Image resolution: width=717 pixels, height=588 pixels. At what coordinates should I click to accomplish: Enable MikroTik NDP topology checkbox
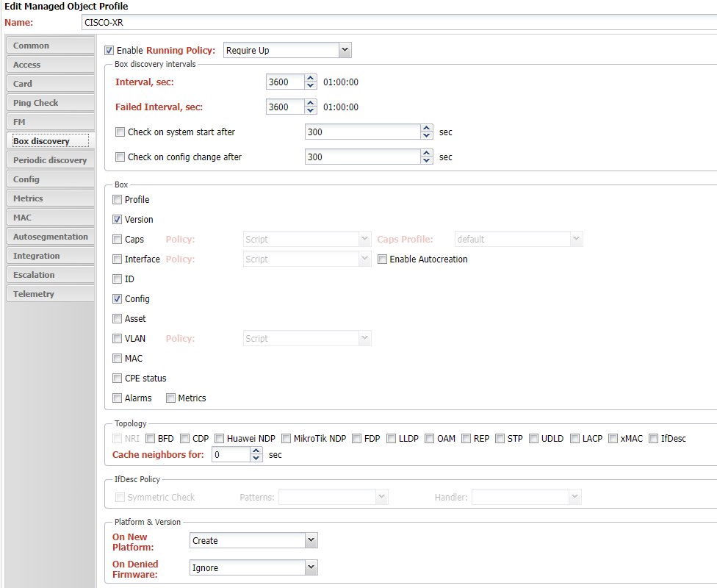tap(286, 438)
